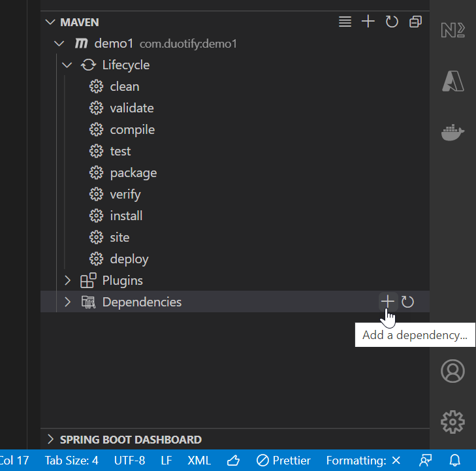Image resolution: width=476 pixels, height=471 pixels.
Task: Click gear icon next to deploy
Action: pos(96,259)
